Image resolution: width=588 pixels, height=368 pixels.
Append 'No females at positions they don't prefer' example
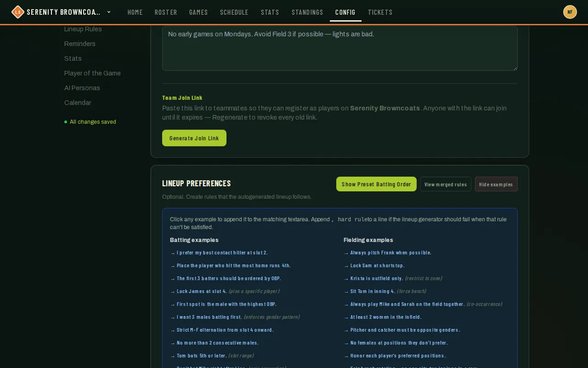tap(396, 343)
